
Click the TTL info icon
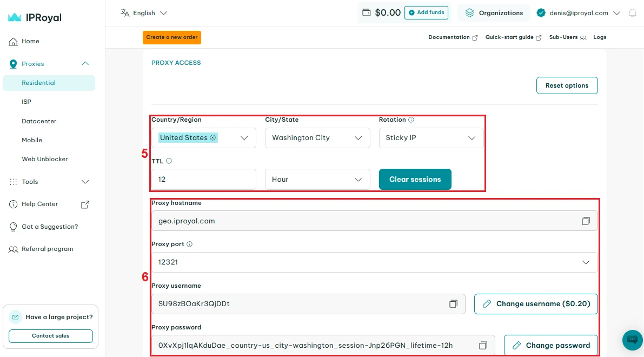coord(169,161)
